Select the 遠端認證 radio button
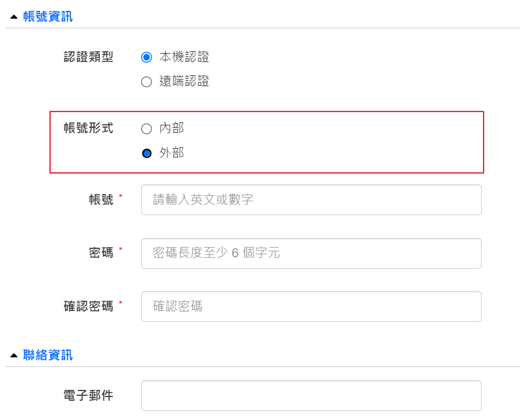527x420 pixels. pos(147,81)
